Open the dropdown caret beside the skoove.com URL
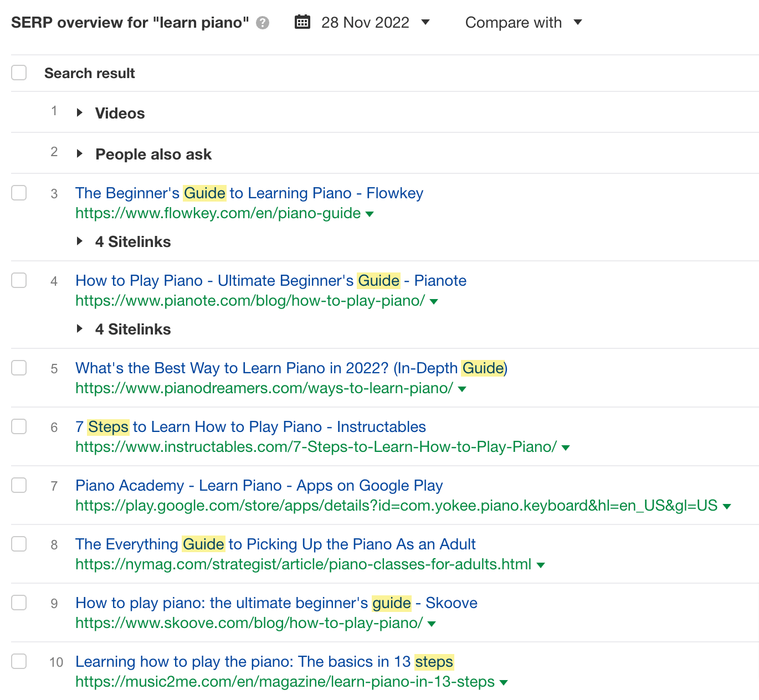 click(432, 624)
